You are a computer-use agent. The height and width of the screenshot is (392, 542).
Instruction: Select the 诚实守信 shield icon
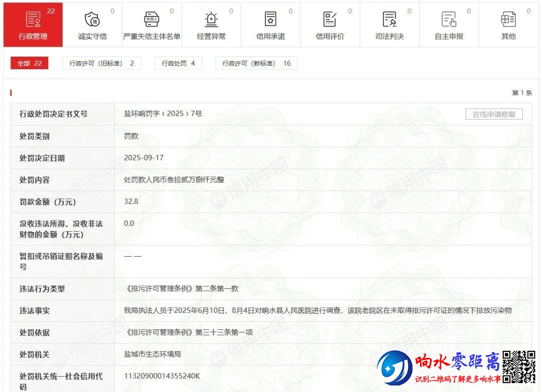(x=92, y=20)
